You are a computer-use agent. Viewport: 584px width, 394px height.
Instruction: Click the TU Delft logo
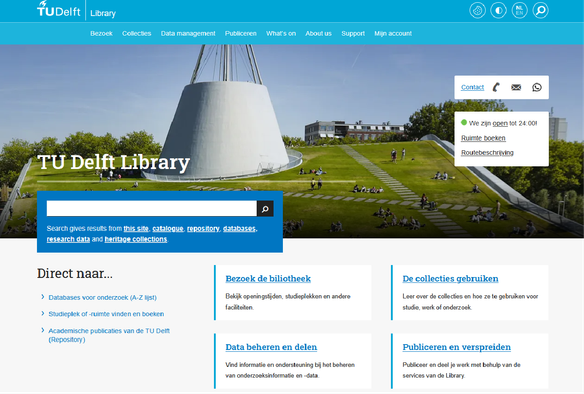click(x=58, y=9)
